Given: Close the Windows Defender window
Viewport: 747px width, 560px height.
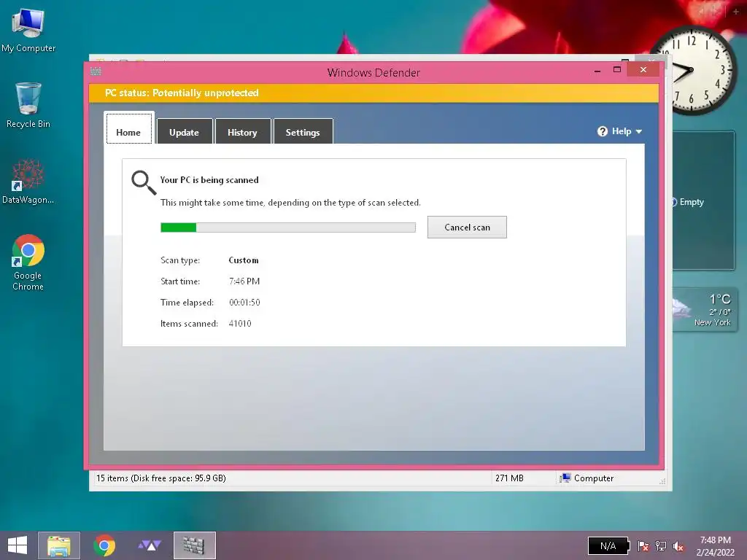Looking at the screenshot, I should [x=643, y=69].
